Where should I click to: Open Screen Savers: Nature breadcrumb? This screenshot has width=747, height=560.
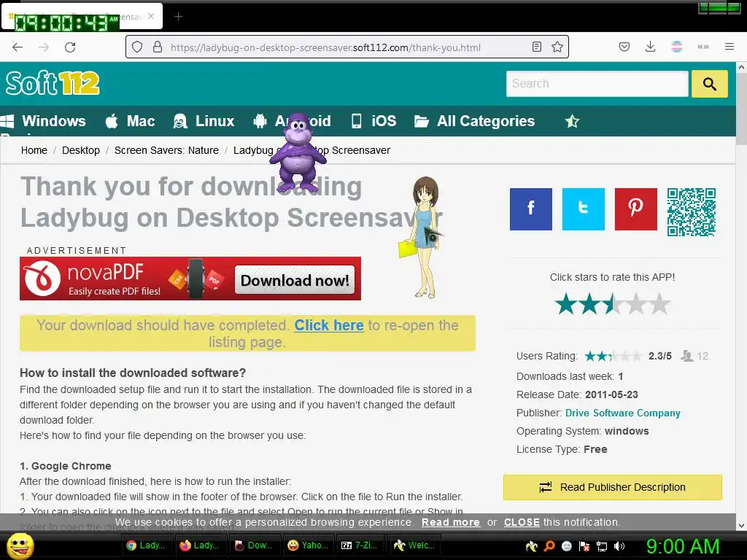click(x=166, y=150)
